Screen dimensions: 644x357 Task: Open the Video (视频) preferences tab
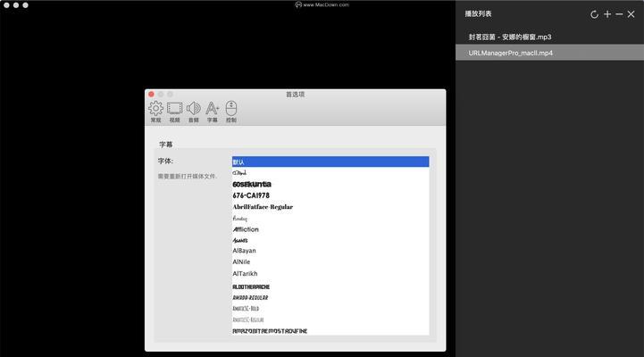pos(174,112)
